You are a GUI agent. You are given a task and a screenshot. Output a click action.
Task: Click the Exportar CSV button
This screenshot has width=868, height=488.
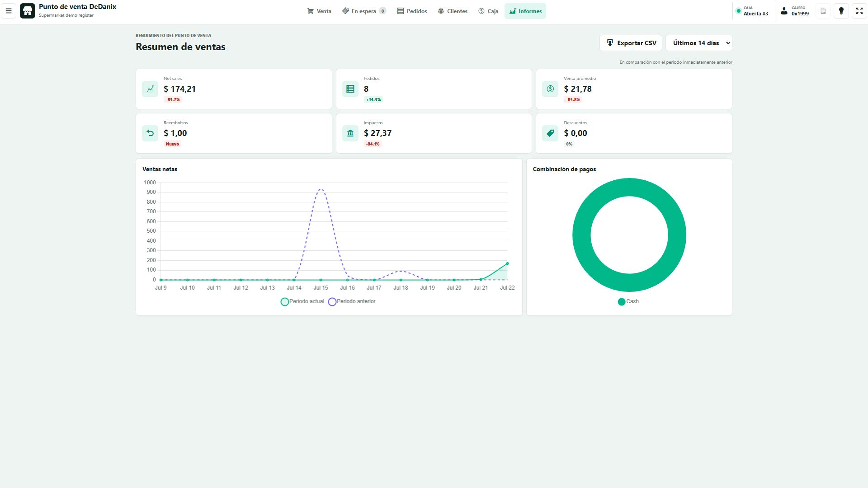tap(631, 43)
